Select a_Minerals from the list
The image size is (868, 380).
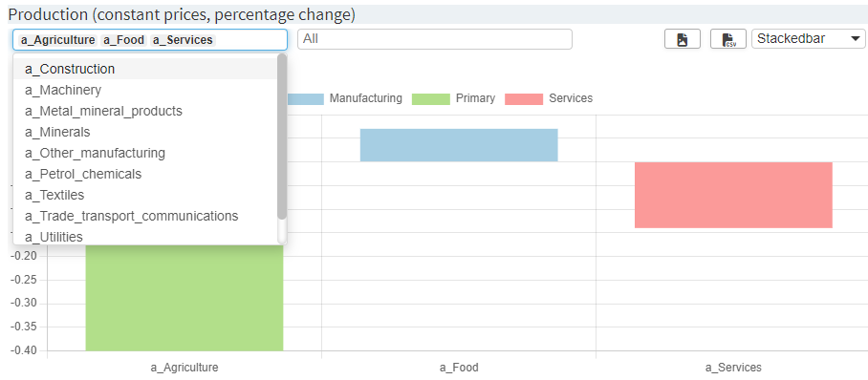pos(145,132)
